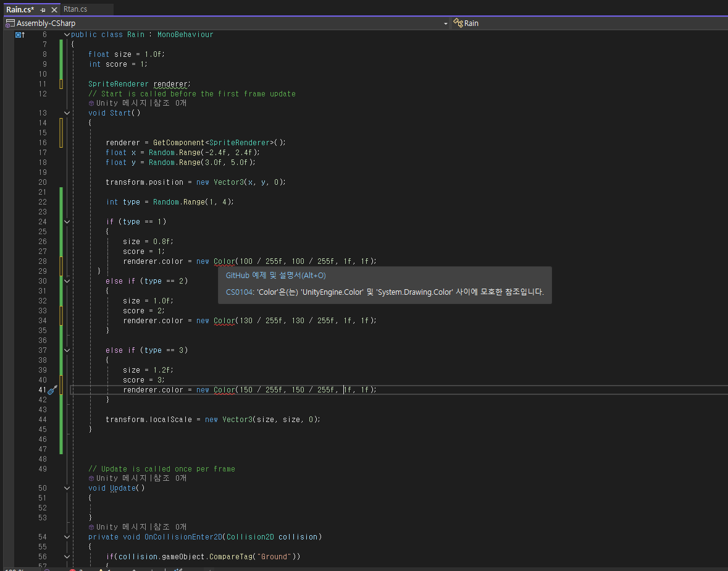Open the Rain class navigation dropdown
Viewport: 728px width, 571px height.
click(588, 23)
